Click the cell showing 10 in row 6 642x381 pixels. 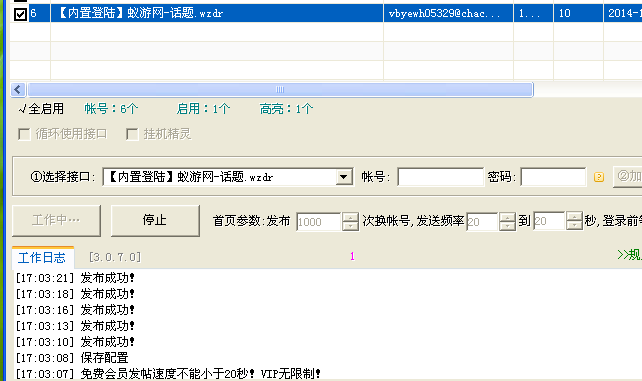click(x=578, y=13)
